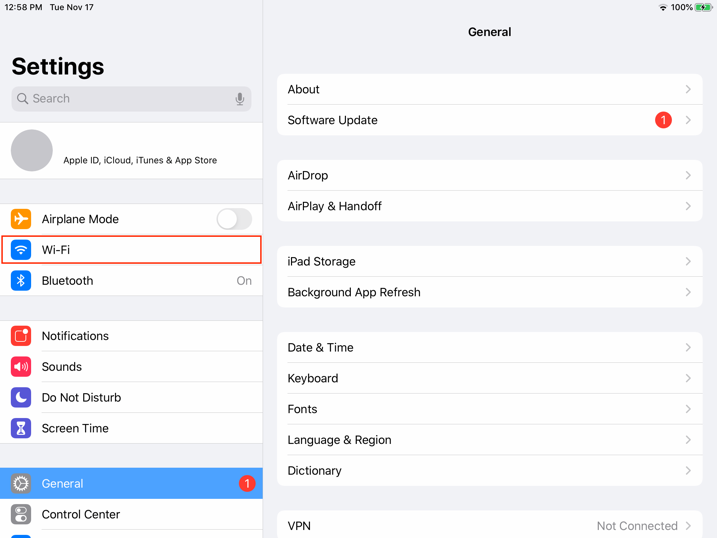Tap the red badge on Software Update
717x538 pixels.
pyautogui.click(x=663, y=120)
